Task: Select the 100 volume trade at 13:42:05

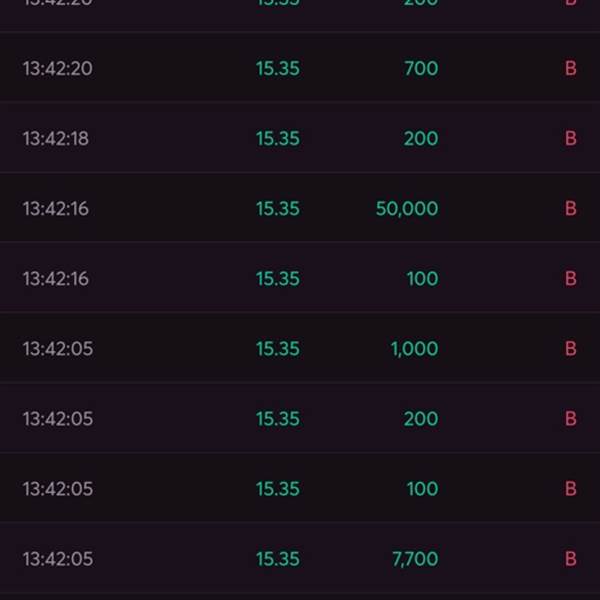Action: [x=300, y=489]
